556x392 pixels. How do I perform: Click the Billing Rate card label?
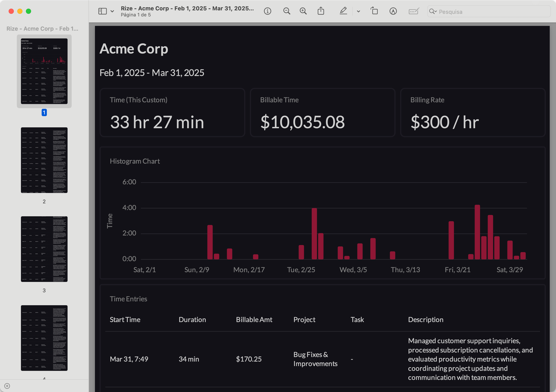point(427,100)
